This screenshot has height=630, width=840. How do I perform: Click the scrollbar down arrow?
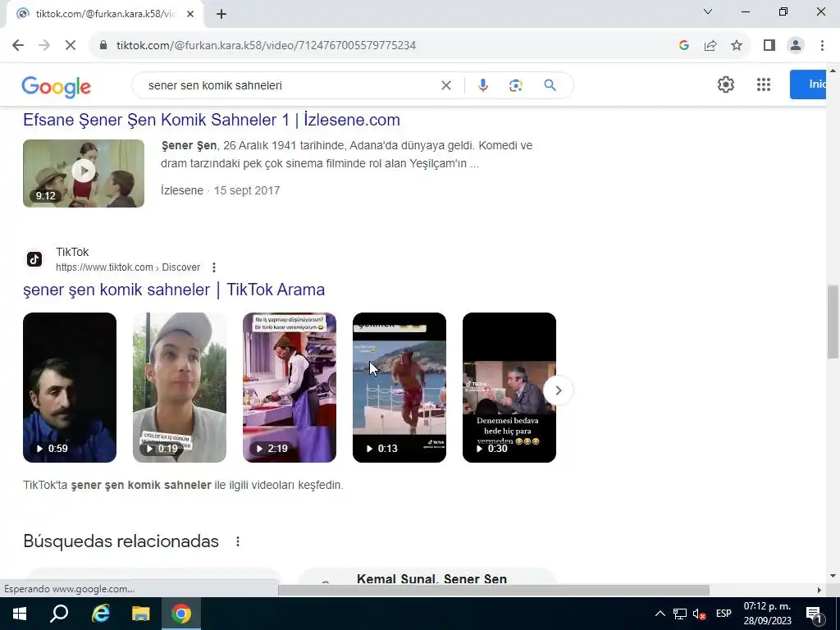(x=833, y=576)
